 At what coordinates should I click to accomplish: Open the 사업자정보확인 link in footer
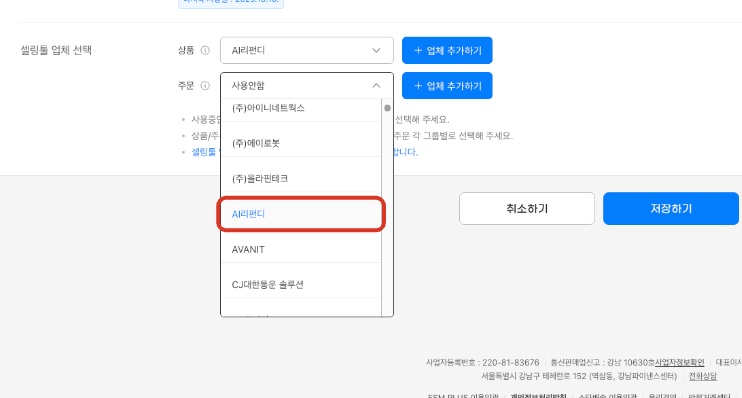click(x=680, y=363)
